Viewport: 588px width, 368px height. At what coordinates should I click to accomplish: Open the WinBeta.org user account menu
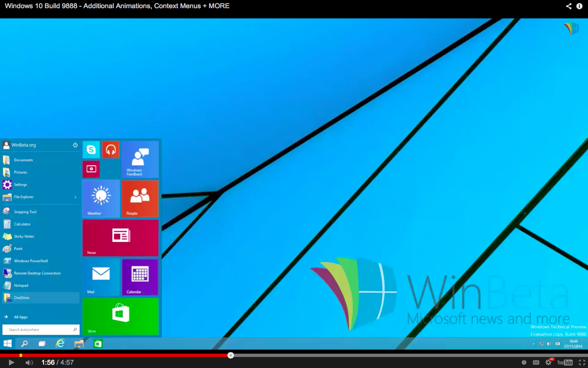(19, 145)
